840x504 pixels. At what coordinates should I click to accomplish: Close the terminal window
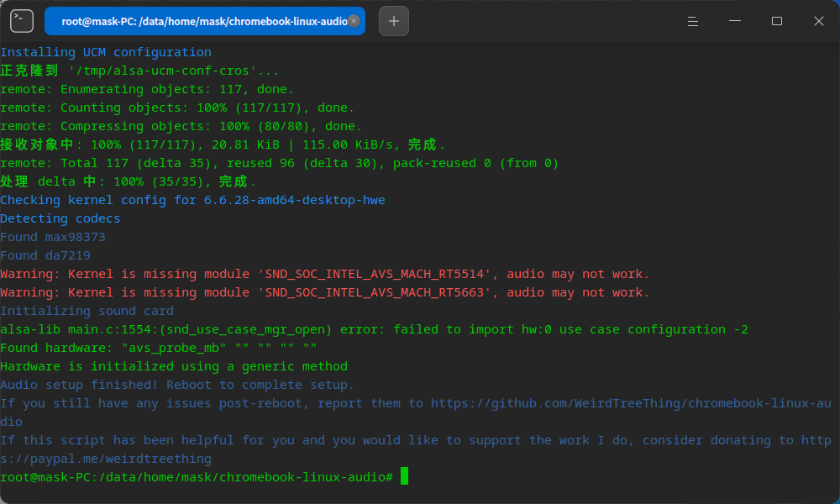click(818, 21)
